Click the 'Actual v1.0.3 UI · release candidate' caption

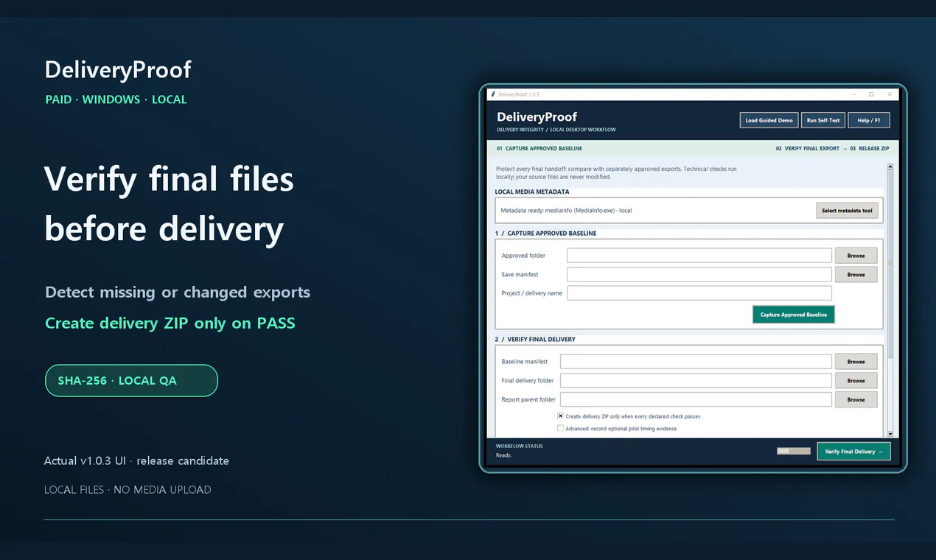tap(136, 461)
